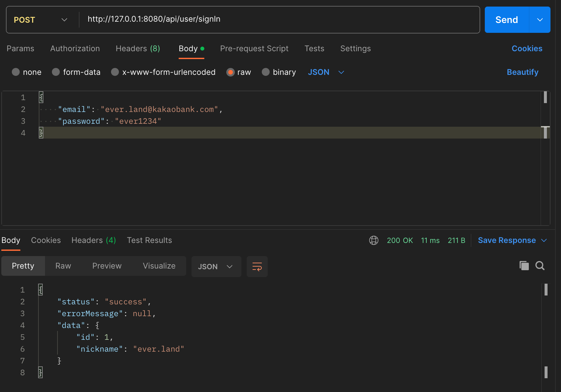Screen dimensions: 561x392
Task: Click the 211 B response size
Action: [457, 240]
